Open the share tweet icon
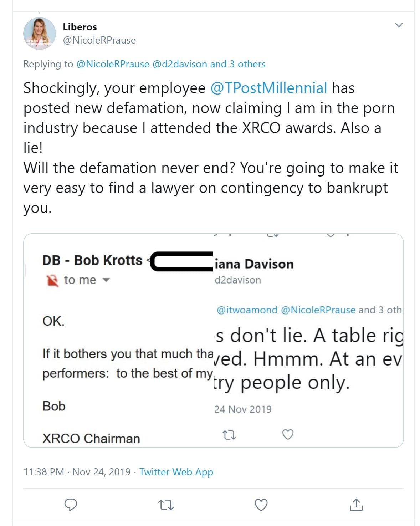 tap(356, 505)
